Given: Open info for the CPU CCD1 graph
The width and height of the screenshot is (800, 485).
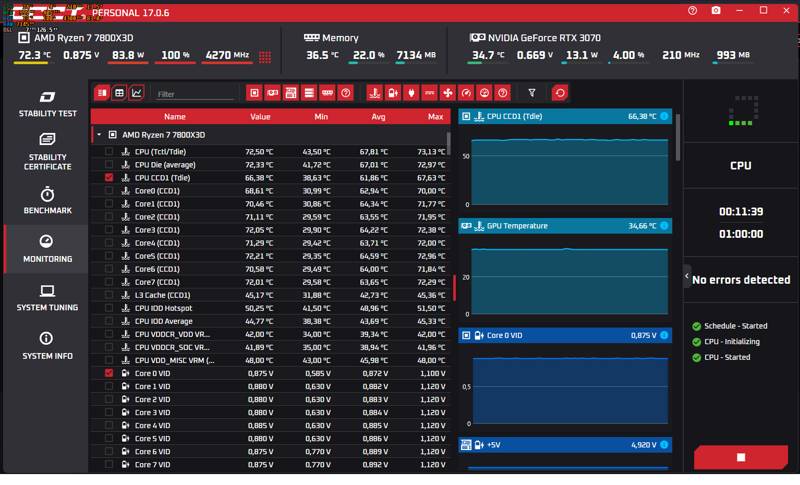Looking at the screenshot, I should pyautogui.click(x=664, y=116).
